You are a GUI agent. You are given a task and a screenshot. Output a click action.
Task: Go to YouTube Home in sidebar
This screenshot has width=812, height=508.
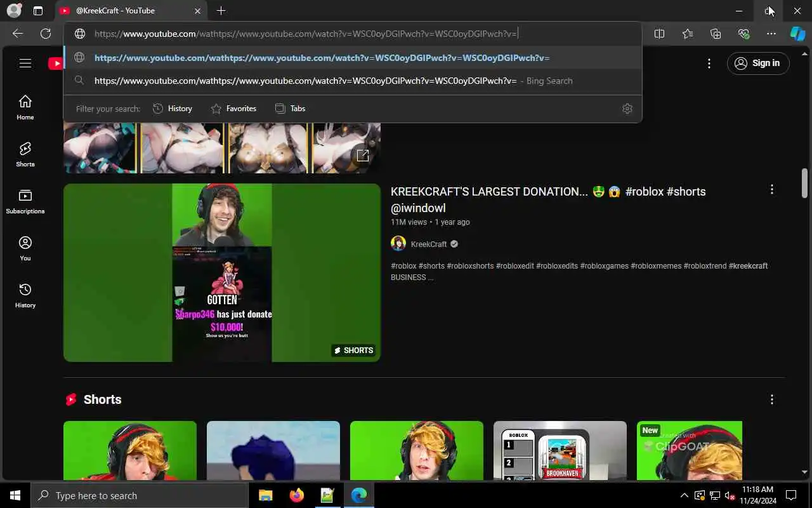(x=25, y=107)
